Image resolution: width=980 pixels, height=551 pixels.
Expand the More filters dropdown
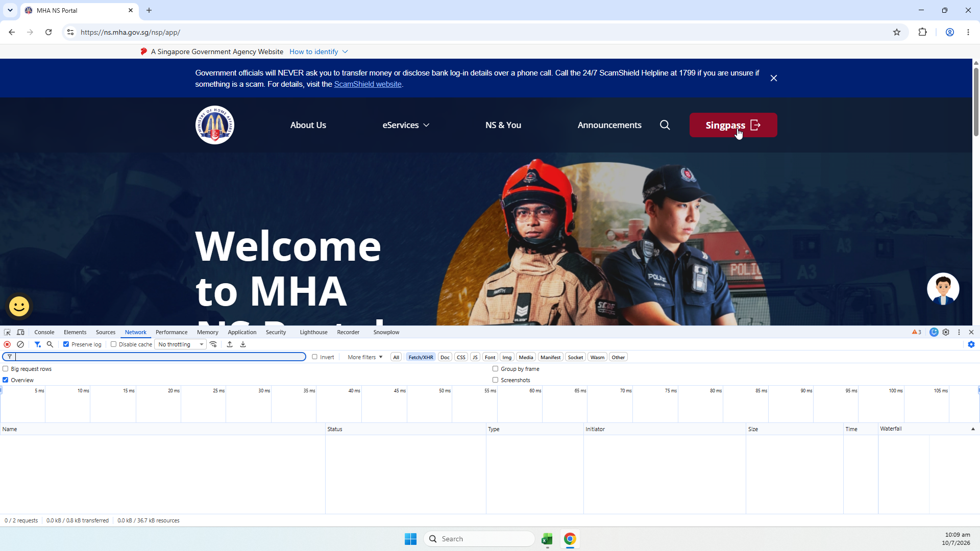tap(365, 357)
